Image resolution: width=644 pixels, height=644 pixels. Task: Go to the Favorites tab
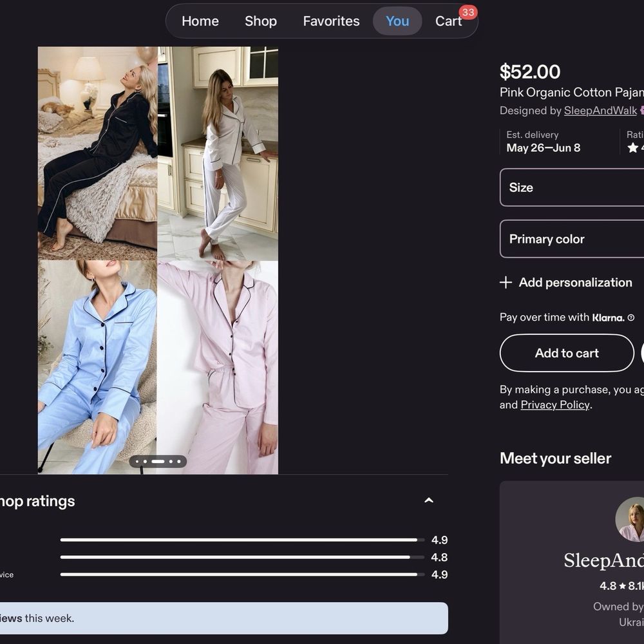(x=331, y=21)
